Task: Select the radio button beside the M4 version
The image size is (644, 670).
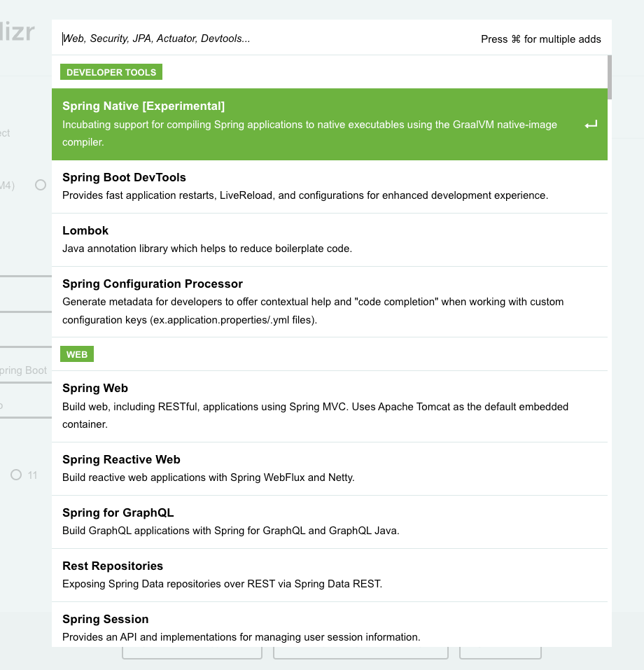Action: pos(41,185)
